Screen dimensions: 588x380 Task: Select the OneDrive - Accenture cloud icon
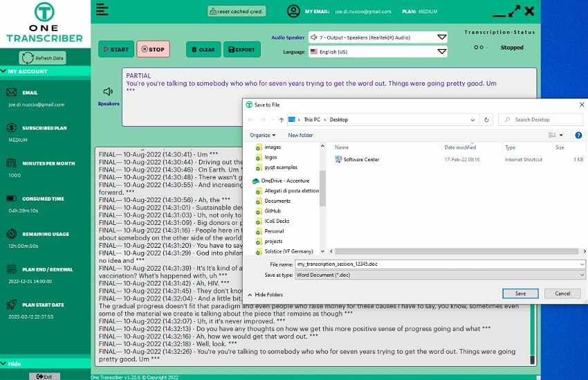(x=256, y=181)
